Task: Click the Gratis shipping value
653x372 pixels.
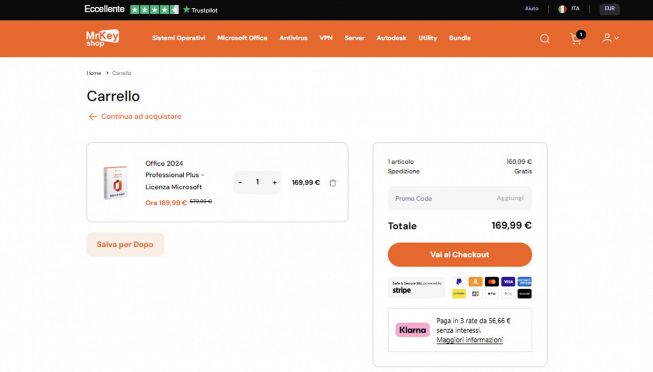Action: pyautogui.click(x=523, y=171)
